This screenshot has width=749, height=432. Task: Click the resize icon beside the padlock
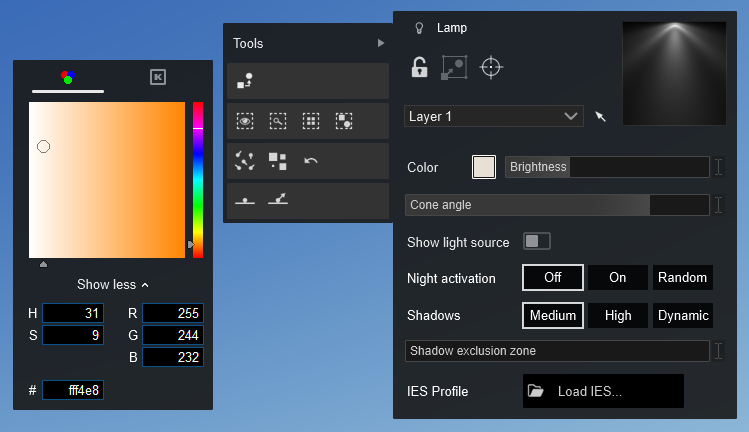click(454, 68)
